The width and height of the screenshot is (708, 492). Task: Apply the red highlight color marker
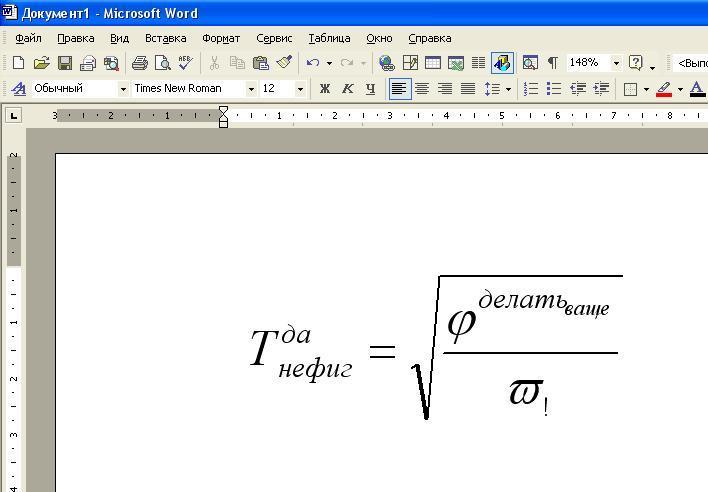(x=664, y=89)
